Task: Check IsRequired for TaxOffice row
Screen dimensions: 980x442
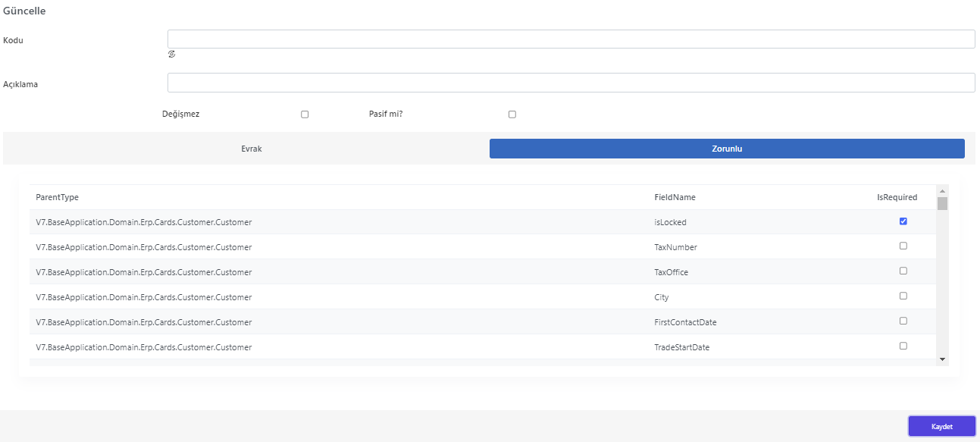Action: [903, 271]
